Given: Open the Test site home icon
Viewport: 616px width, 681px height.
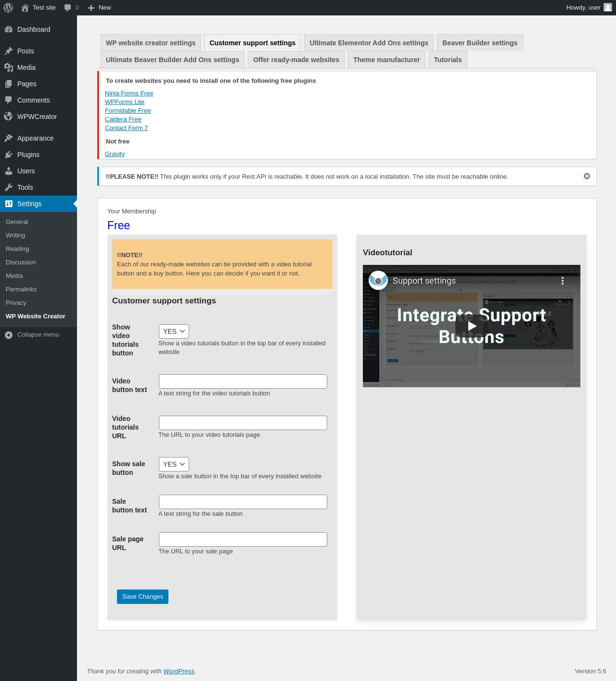Looking at the screenshot, I should 25,8.
